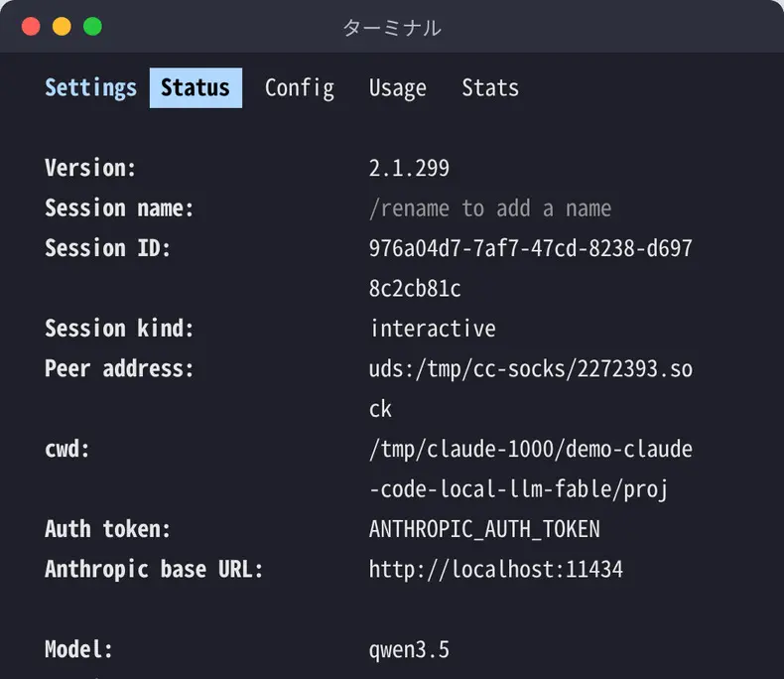Click the yellow minimize window button

[62, 26]
